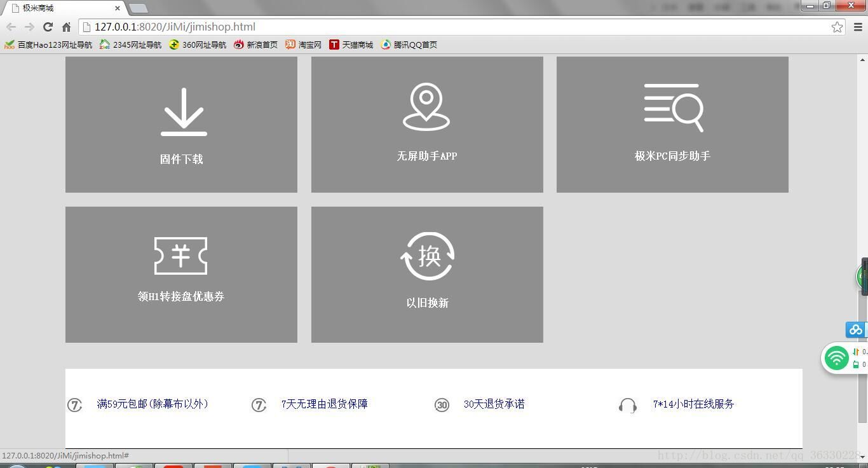
Task: Open the 天猫商城 bookmark
Action: pos(351,45)
